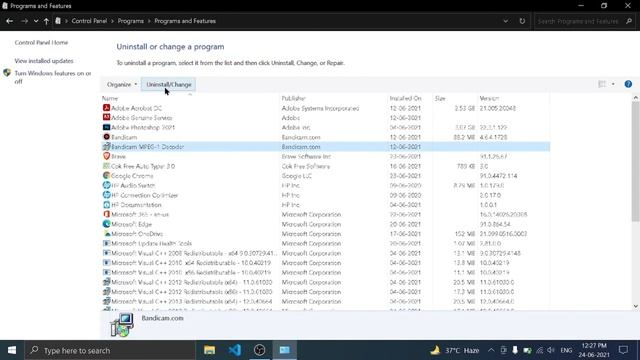Click the Control Panel taskbar window icon
This screenshot has height=360, width=640.
coord(284,350)
